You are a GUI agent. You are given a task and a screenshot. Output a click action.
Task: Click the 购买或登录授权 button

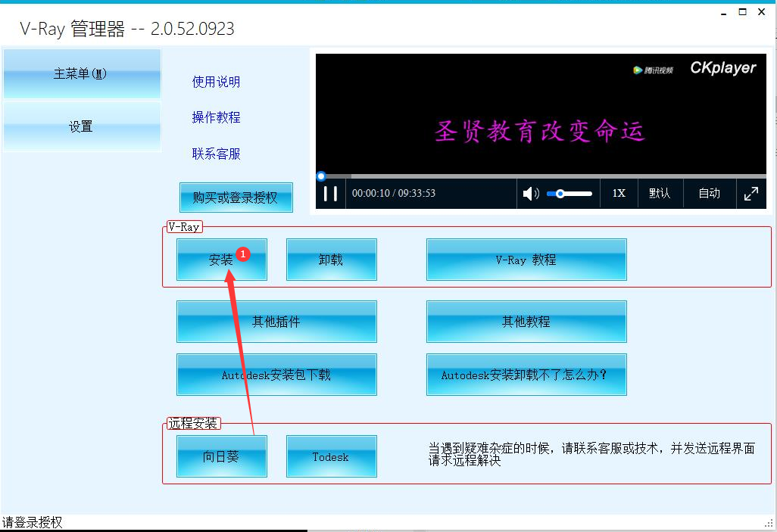pyautogui.click(x=236, y=198)
